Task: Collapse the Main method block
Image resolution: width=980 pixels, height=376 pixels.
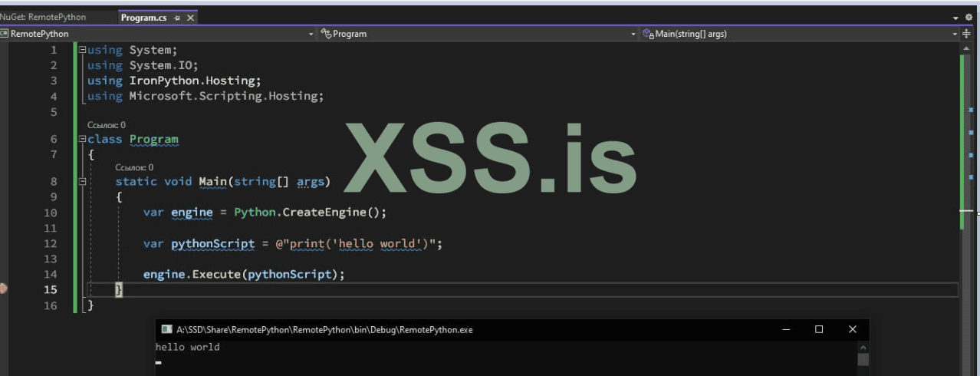Action: [82, 182]
